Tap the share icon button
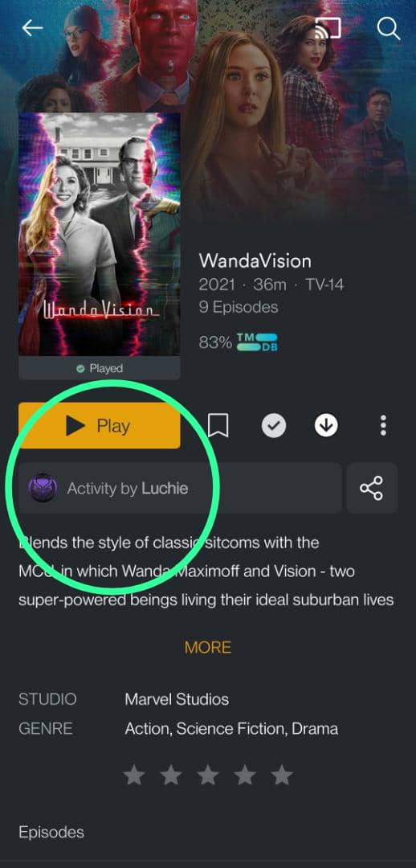The image size is (416, 868). pos(372,489)
